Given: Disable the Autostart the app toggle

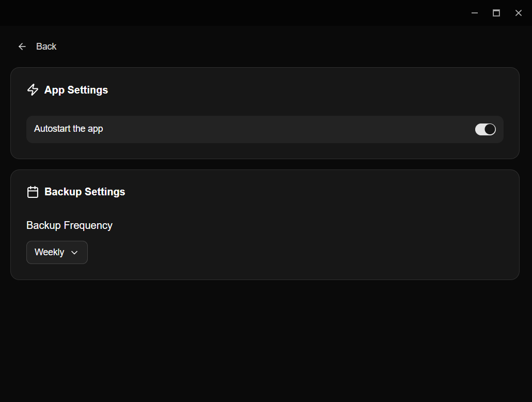Looking at the screenshot, I should [485, 129].
